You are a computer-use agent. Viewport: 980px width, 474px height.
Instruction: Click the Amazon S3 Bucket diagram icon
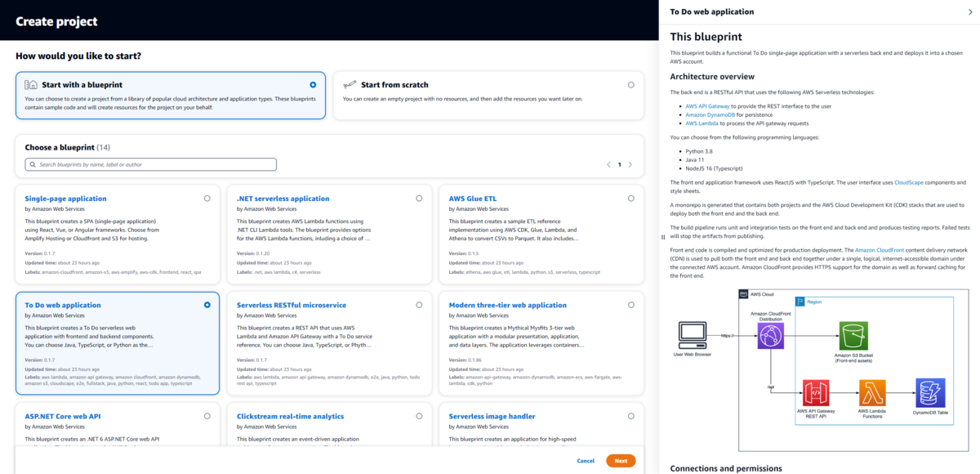[853, 336]
